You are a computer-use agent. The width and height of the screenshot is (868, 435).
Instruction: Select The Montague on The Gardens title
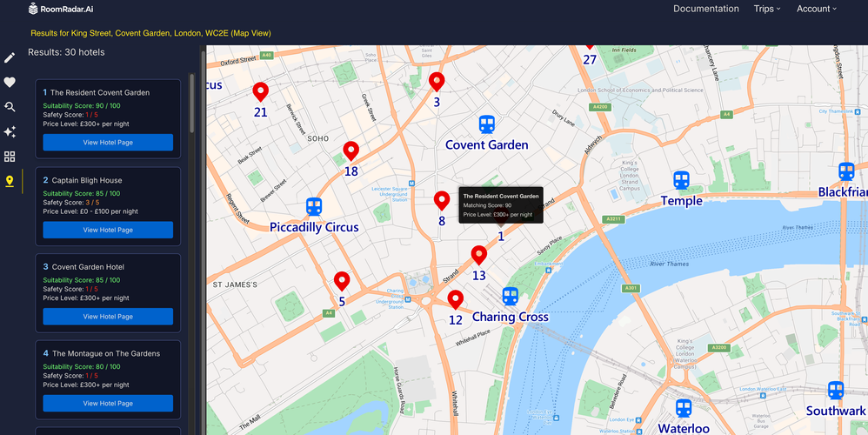point(106,353)
